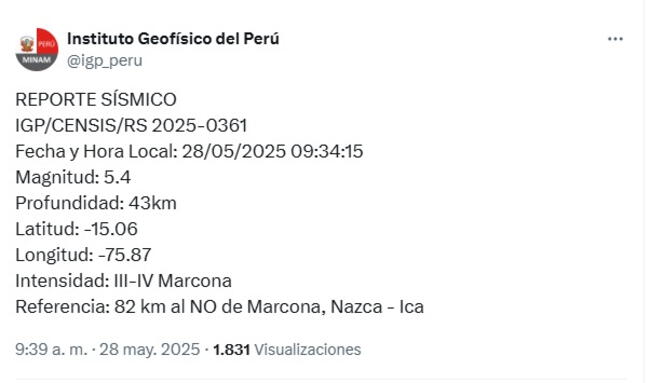
Task: Open the three-dot more options menu
Action: tap(615, 39)
